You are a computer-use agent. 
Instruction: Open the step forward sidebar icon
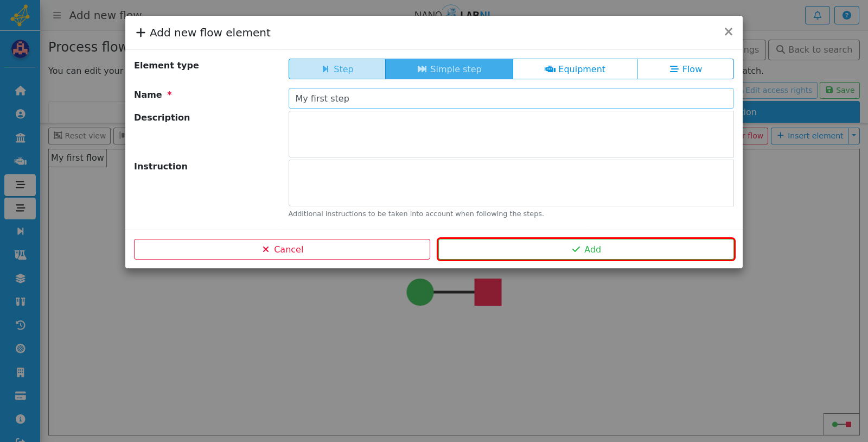pyautogui.click(x=20, y=231)
